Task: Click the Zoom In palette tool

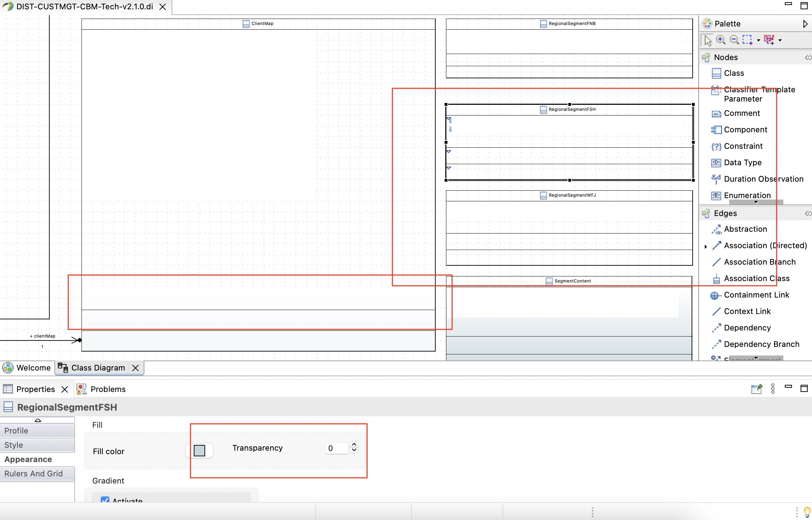Action: 721,40
